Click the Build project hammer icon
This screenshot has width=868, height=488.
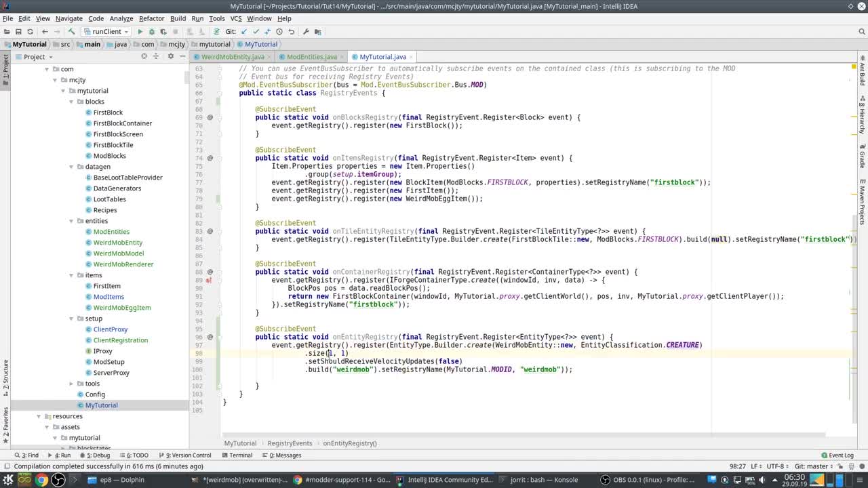[72, 32]
